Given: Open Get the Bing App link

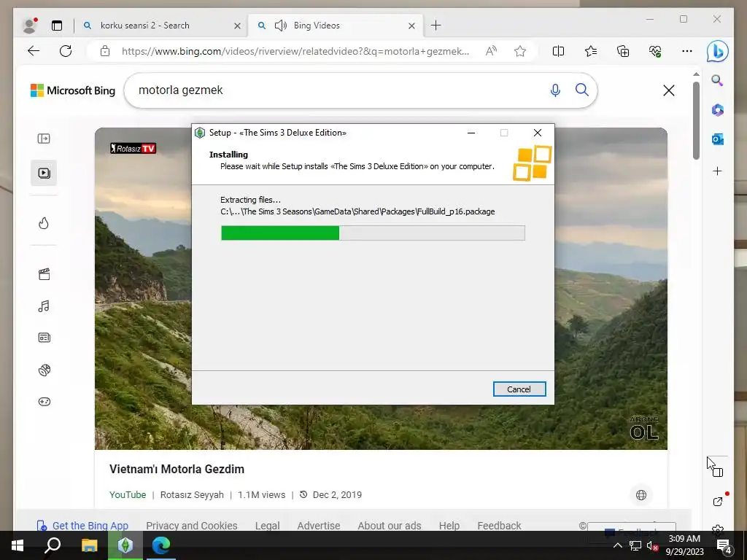Looking at the screenshot, I should 83,526.
